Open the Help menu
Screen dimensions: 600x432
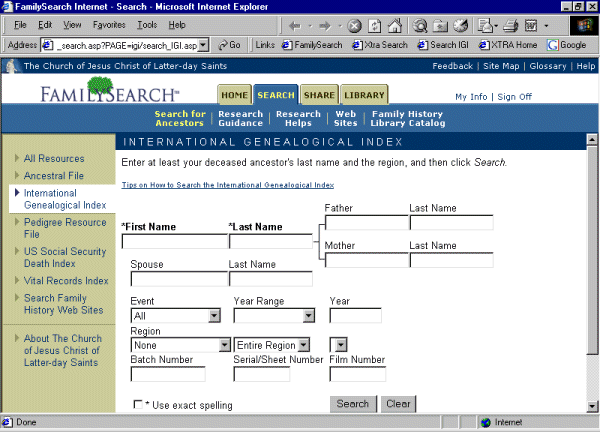click(x=177, y=25)
